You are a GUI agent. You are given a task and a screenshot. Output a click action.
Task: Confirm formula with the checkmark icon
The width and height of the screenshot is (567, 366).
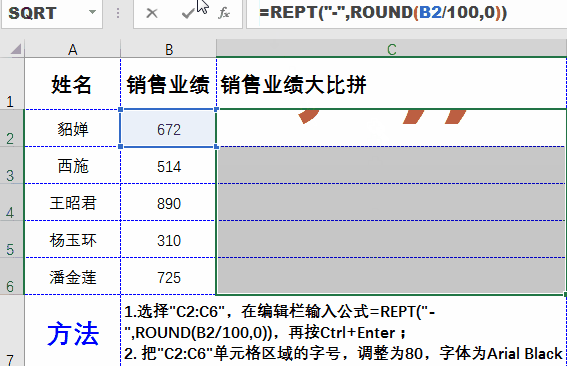188,13
